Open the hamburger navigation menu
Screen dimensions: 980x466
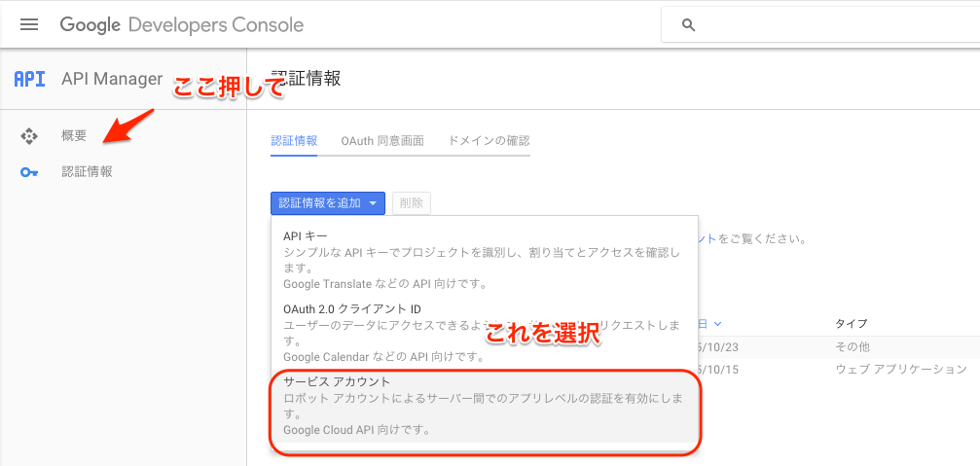[x=29, y=25]
